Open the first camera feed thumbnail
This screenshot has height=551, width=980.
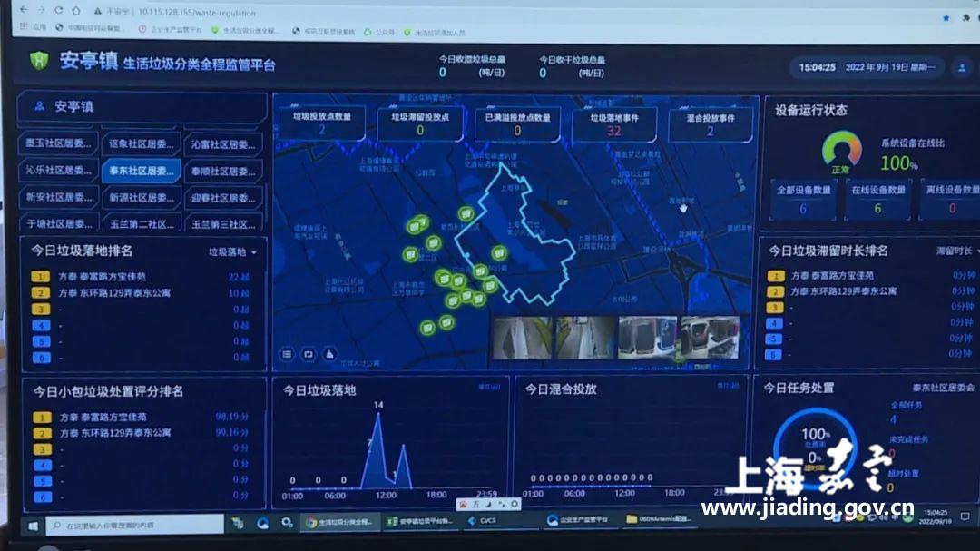point(521,338)
